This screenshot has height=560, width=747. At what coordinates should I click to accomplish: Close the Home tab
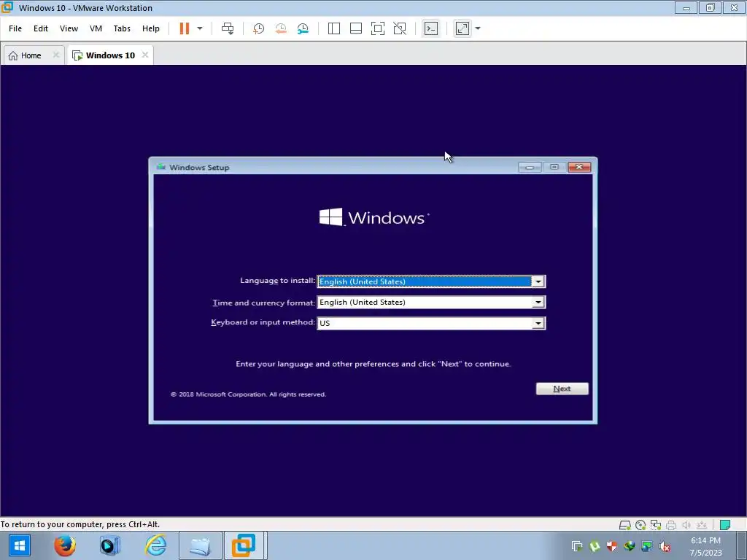(x=55, y=55)
